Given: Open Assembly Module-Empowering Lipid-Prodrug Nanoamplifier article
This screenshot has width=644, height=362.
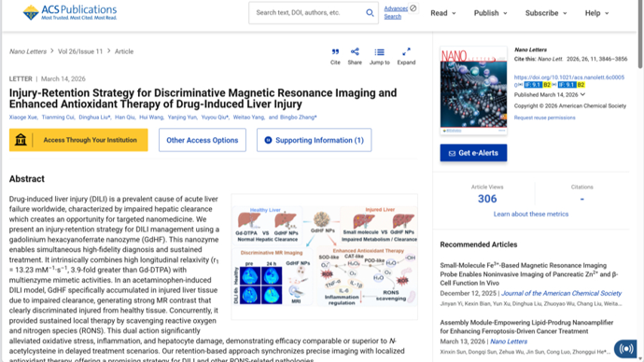Looking at the screenshot, I should tap(526, 327).
